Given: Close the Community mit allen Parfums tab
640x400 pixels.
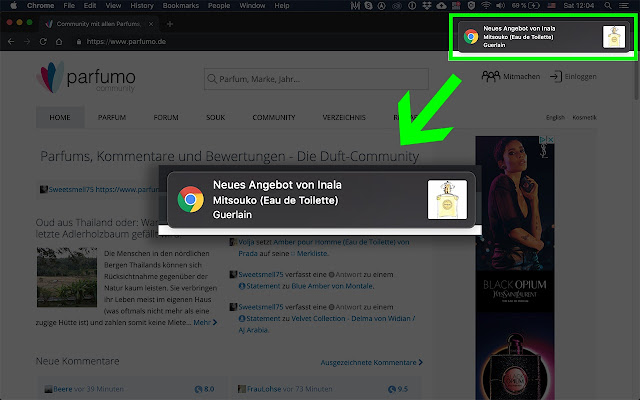Looking at the screenshot, I should click(151, 24).
